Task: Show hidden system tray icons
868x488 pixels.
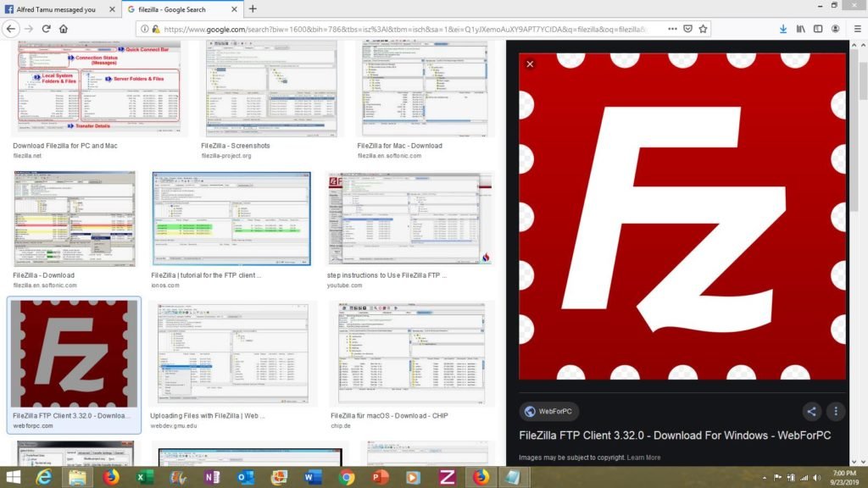Action: click(765, 478)
